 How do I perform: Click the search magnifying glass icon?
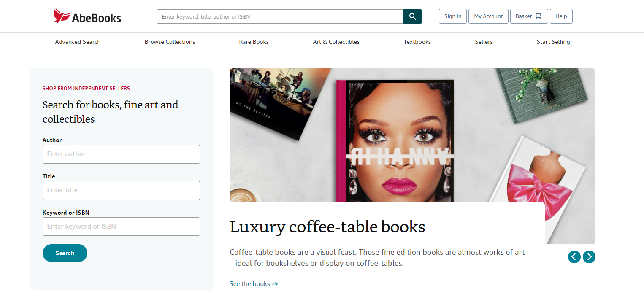click(x=412, y=16)
